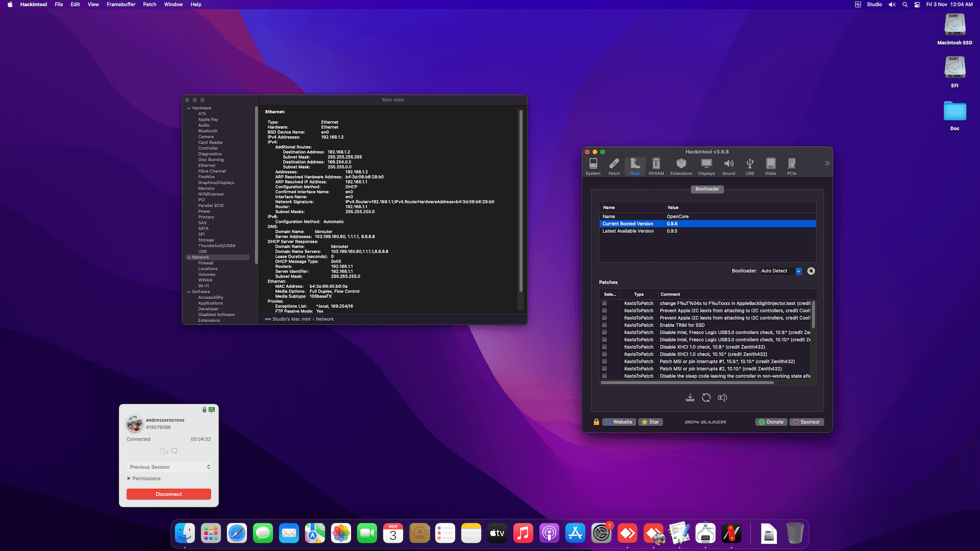Open Finder from the Dock
980x551 pixels.
pos(185,534)
